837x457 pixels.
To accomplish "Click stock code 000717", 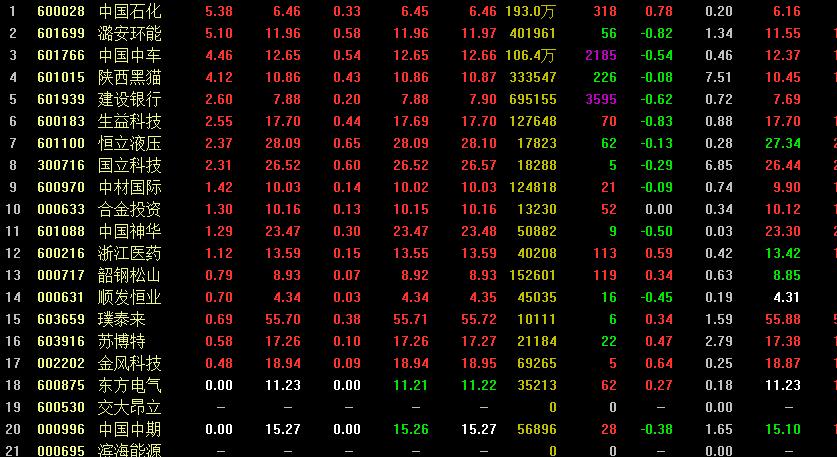I will click(61, 275).
